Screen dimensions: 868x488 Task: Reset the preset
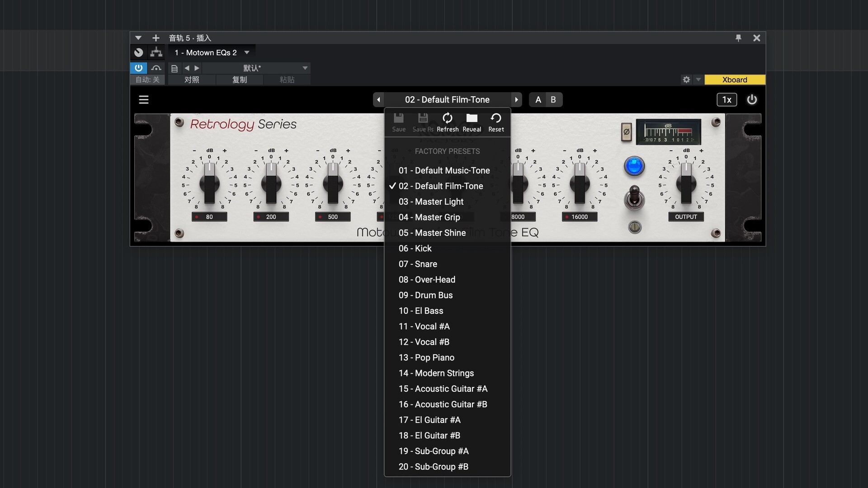496,122
